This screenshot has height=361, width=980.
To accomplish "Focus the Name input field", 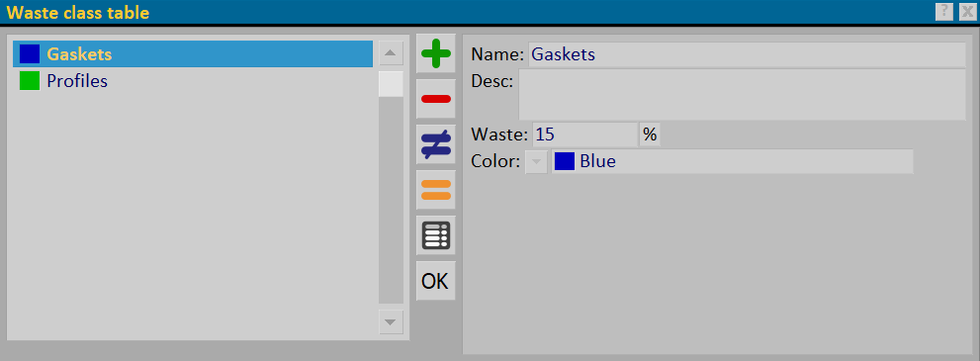I will 747,55.
